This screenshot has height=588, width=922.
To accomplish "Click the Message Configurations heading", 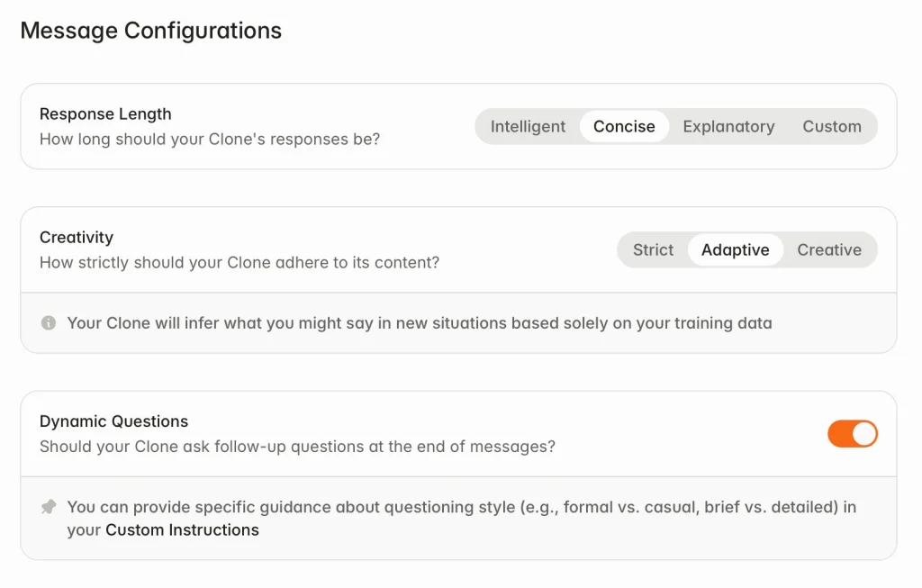I will (151, 31).
